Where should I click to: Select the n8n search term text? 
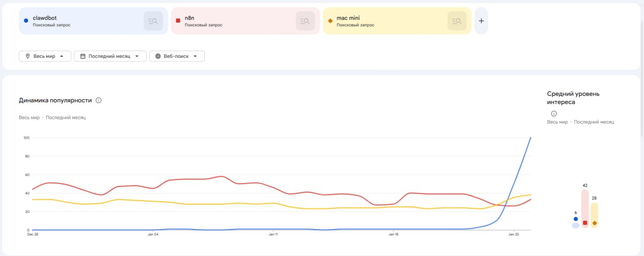190,18
